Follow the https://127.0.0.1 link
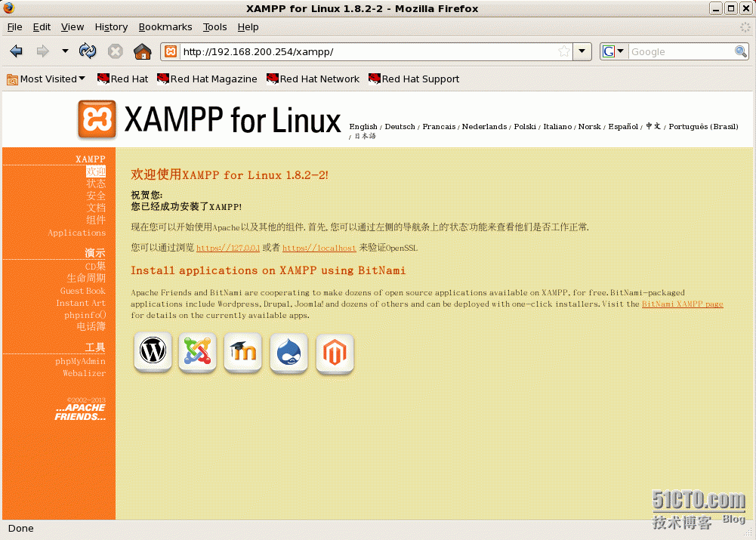 pos(228,248)
